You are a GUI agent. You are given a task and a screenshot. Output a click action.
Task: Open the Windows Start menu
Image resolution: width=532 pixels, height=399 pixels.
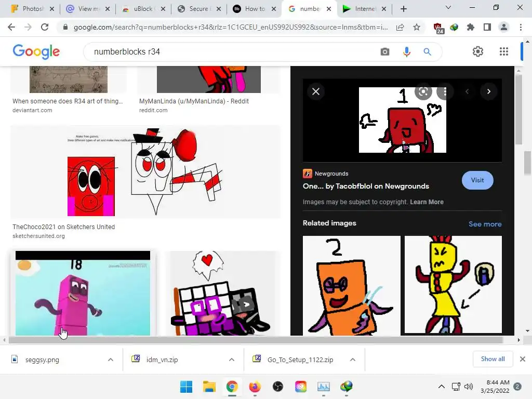(x=187, y=387)
